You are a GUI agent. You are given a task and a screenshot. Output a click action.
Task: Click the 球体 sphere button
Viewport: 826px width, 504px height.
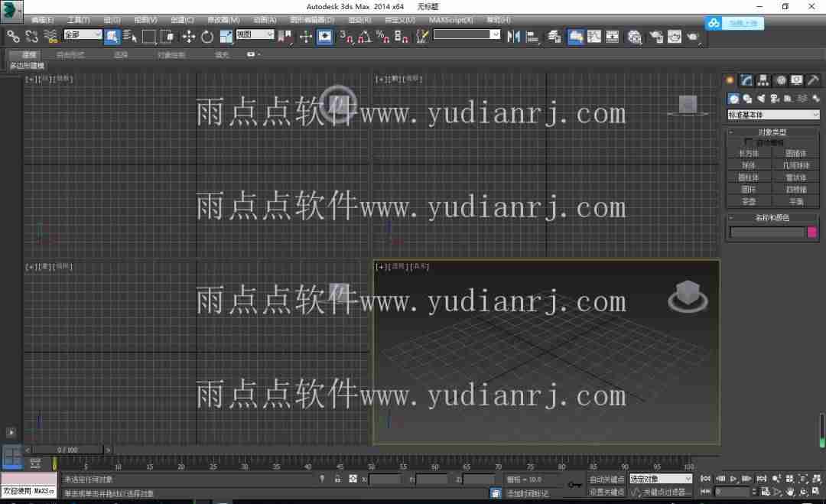click(749, 165)
